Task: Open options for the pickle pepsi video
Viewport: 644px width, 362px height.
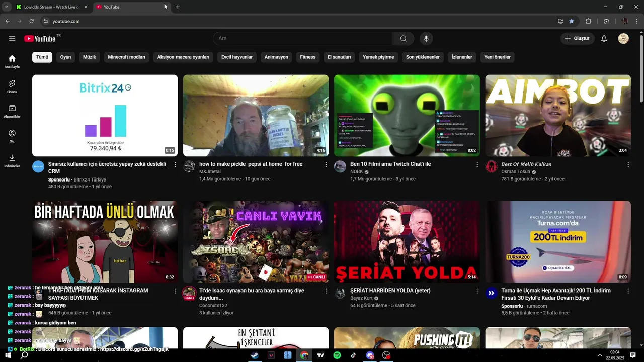Action: point(326,164)
